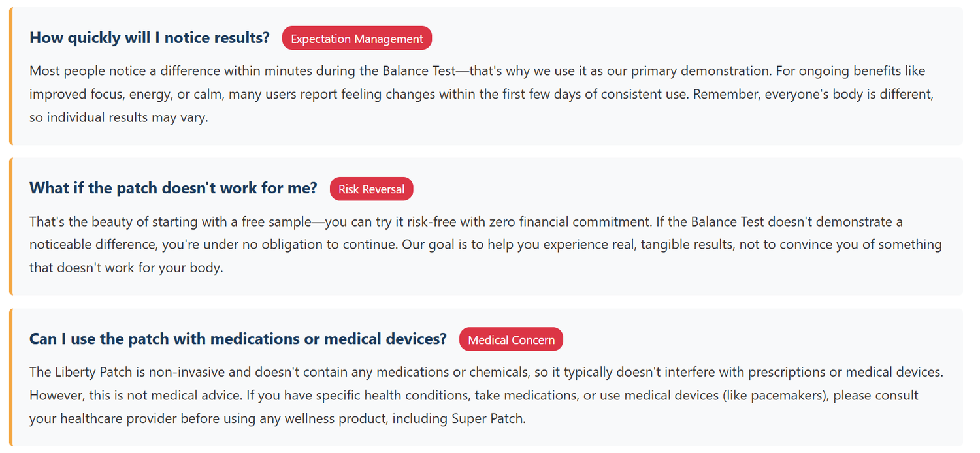Click the "What if the patch doesn't work for me?" heading
The height and width of the screenshot is (453, 980).
pyautogui.click(x=173, y=189)
